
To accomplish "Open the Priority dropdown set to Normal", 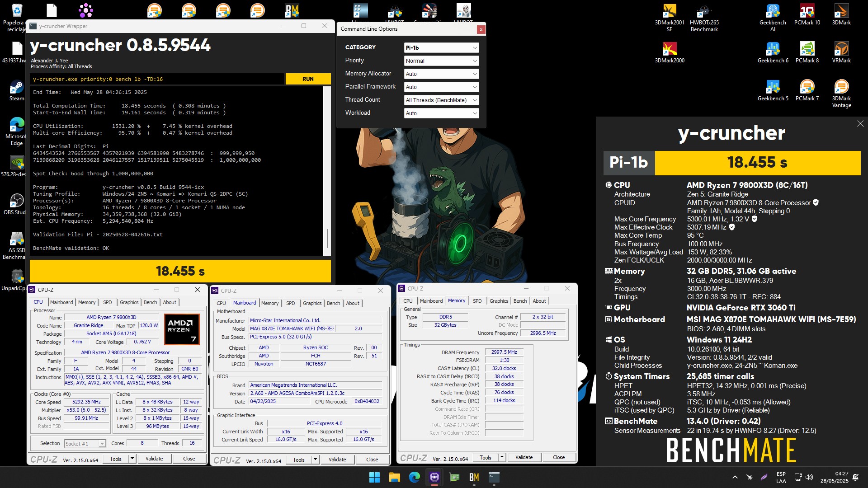I will (441, 61).
